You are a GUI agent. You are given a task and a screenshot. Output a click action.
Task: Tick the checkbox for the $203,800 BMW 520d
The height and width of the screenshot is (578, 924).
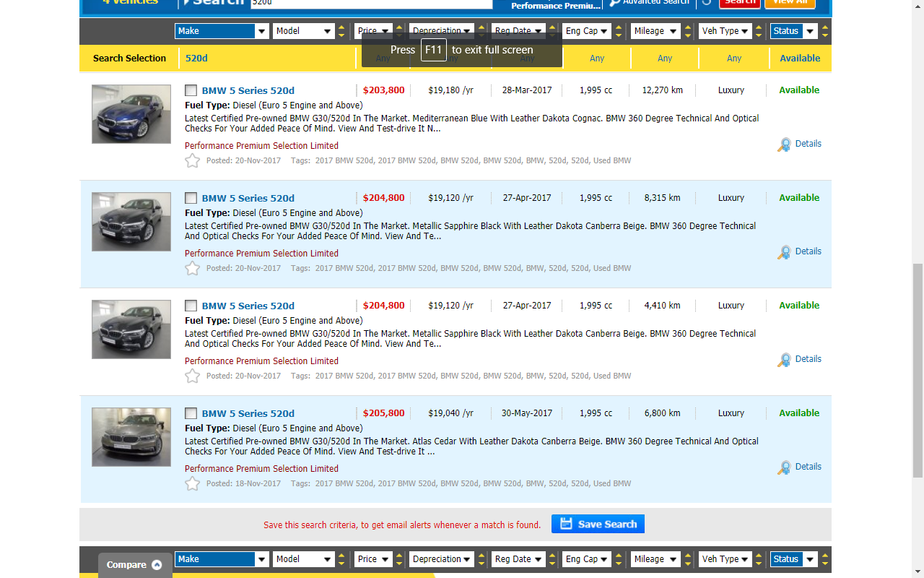tap(191, 90)
